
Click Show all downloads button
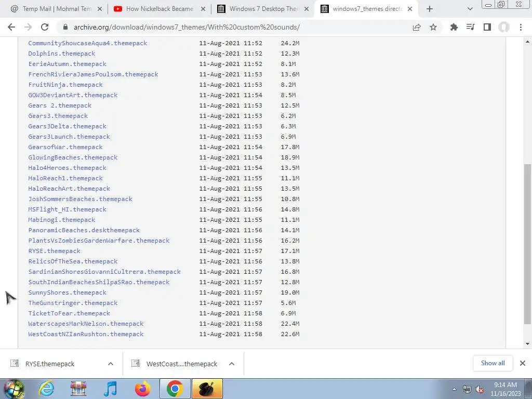[x=493, y=363]
